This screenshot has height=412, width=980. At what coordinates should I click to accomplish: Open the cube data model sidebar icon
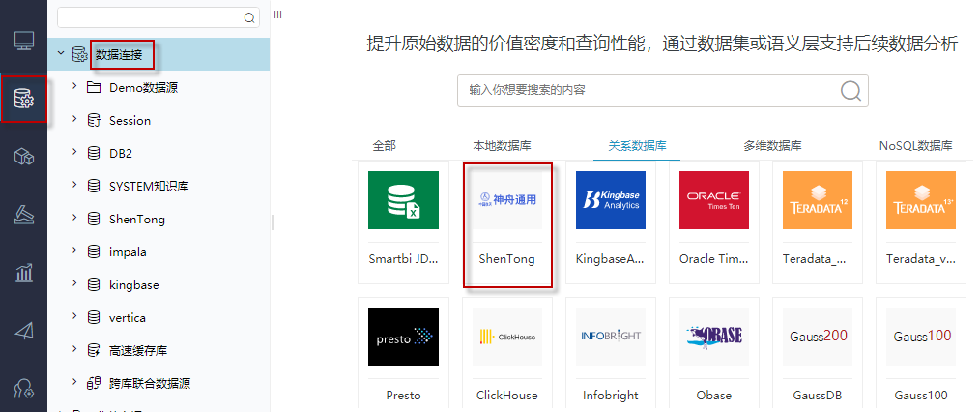[24, 157]
